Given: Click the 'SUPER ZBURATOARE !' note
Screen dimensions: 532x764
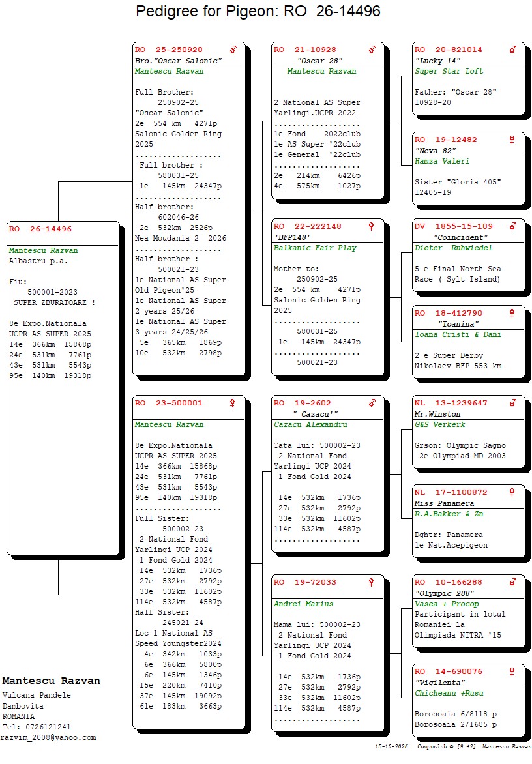Looking at the screenshot, I should [x=55, y=302].
